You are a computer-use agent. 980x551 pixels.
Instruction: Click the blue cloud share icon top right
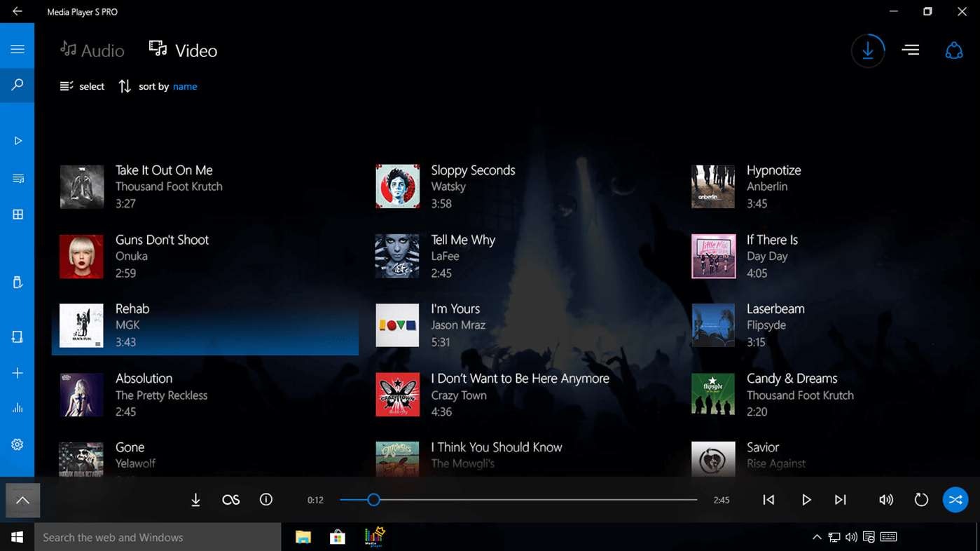click(x=954, y=50)
